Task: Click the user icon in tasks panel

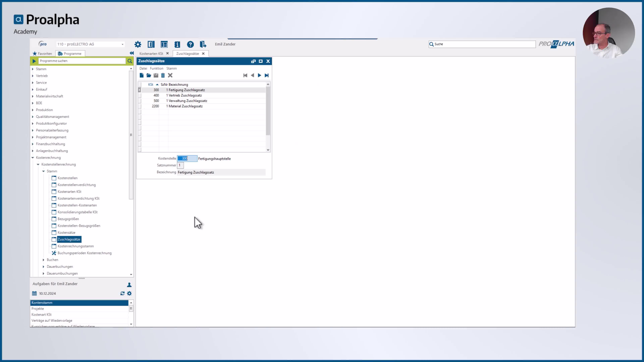Action: pos(129,285)
